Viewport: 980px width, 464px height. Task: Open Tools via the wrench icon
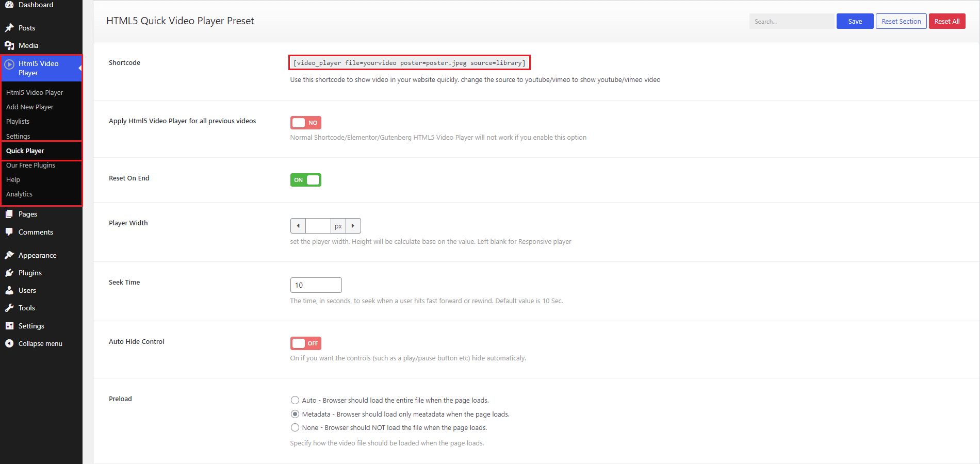tap(10, 307)
